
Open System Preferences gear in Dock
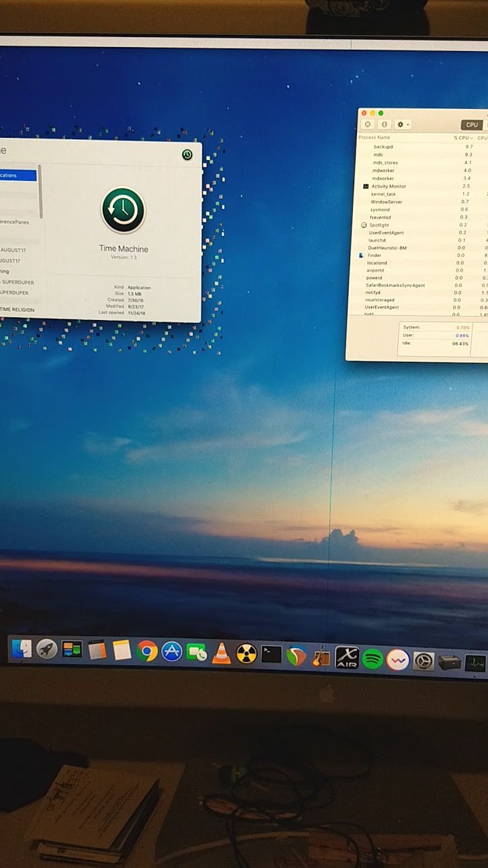(423, 661)
